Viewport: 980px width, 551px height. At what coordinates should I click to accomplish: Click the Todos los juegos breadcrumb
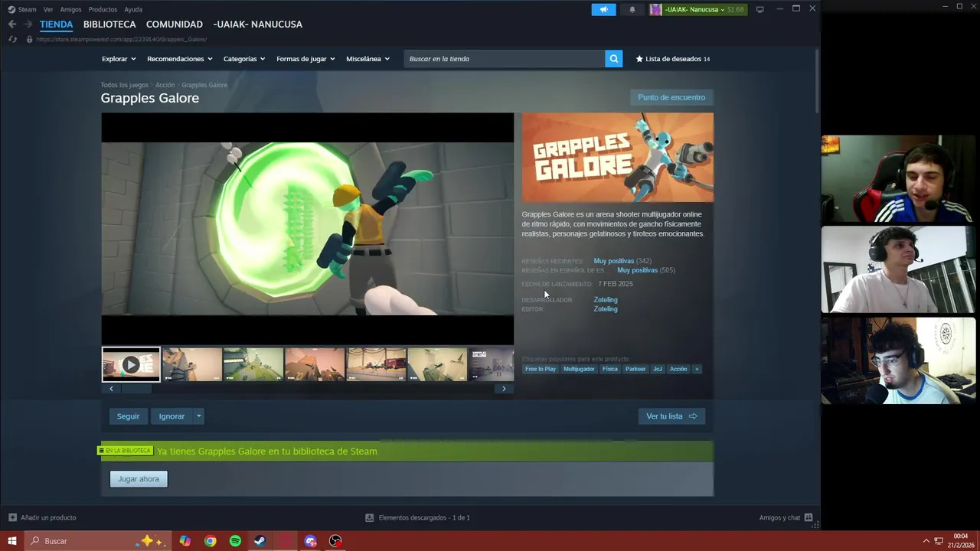pos(124,85)
